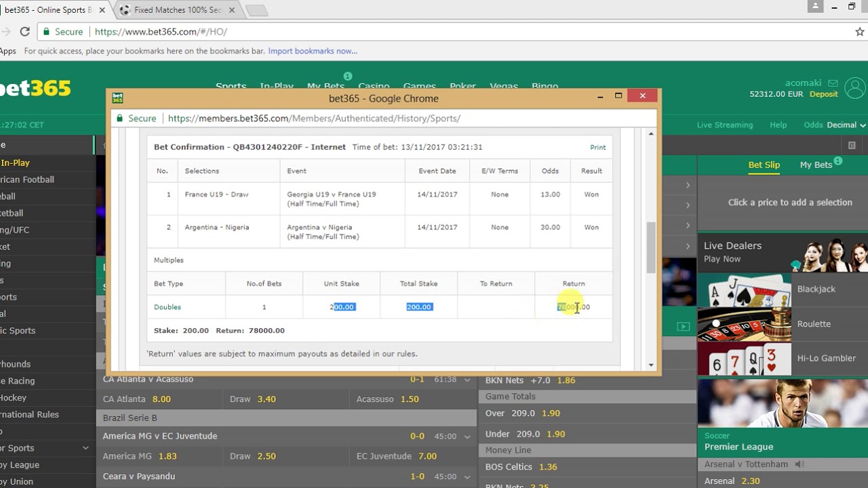Click the first right chevron in the middle column
The height and width of the screenshot is (488, 868).
pyautogui.click(x=688, y=185)
